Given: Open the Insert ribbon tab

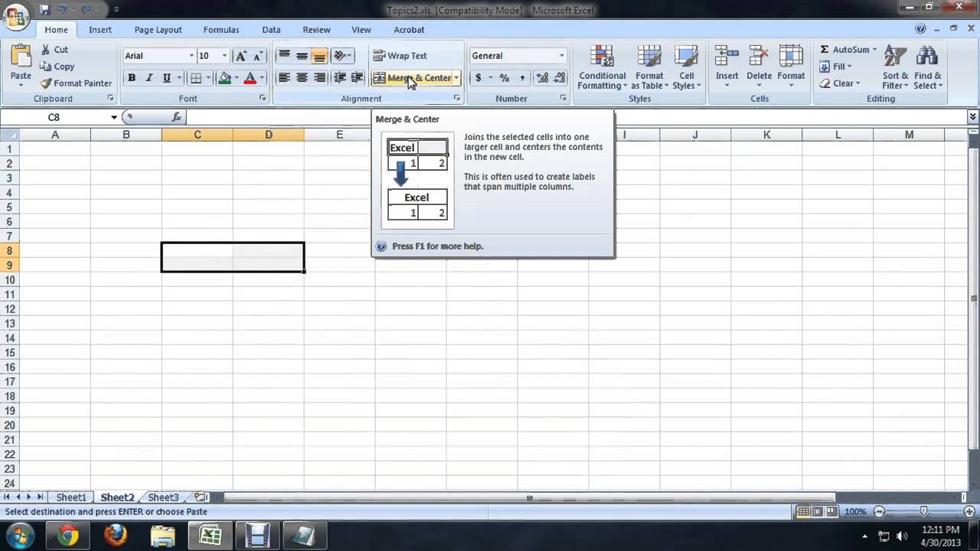Looking at the screenshot, I should pos(100,30).
